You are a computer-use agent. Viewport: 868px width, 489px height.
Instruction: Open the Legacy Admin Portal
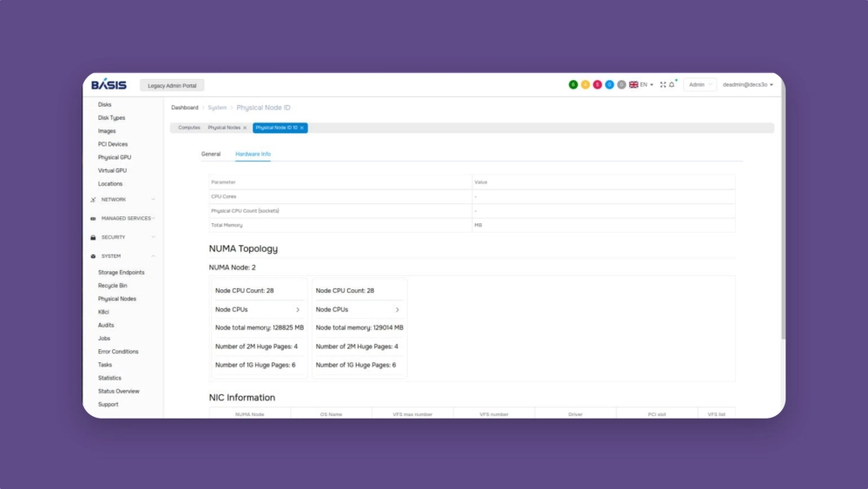(x=172, y=85)
